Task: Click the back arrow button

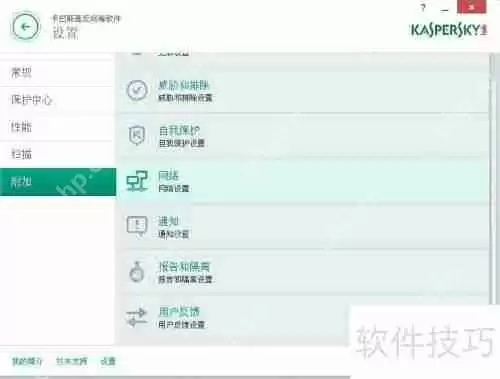Action: pos(26,27)
